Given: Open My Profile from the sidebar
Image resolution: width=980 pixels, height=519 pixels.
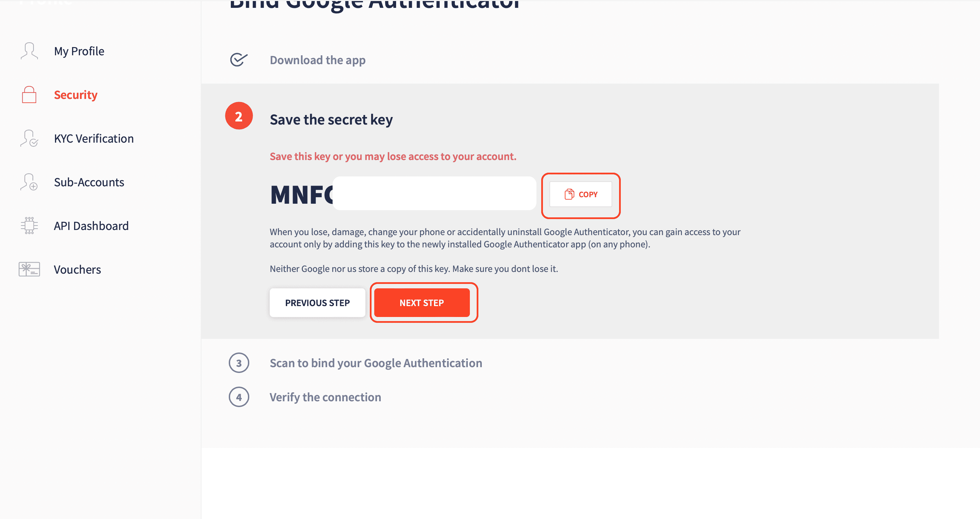Looking at the screenshot, I should [x=79, y=51].
